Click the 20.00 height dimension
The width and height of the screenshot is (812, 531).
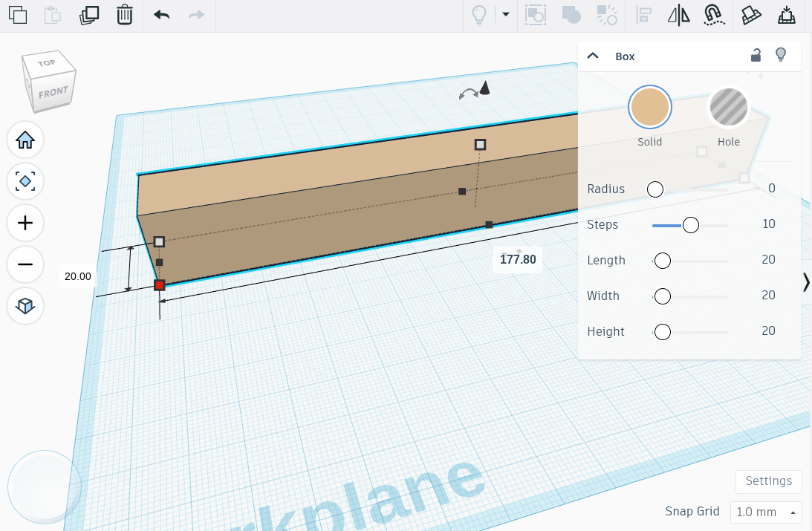tap(78, 276)
